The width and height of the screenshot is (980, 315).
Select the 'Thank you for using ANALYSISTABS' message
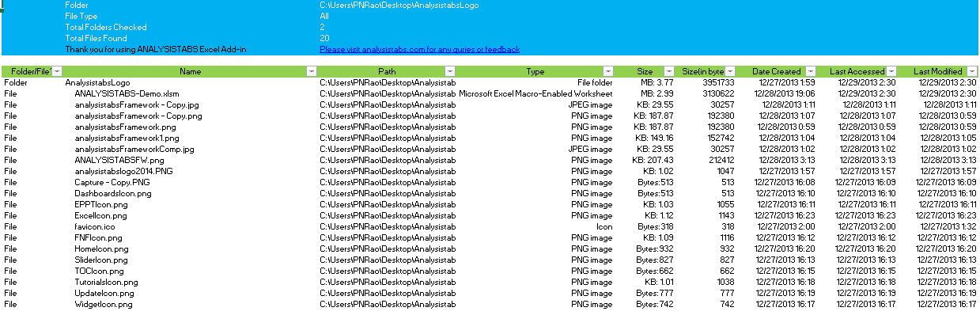coord(156,49)
